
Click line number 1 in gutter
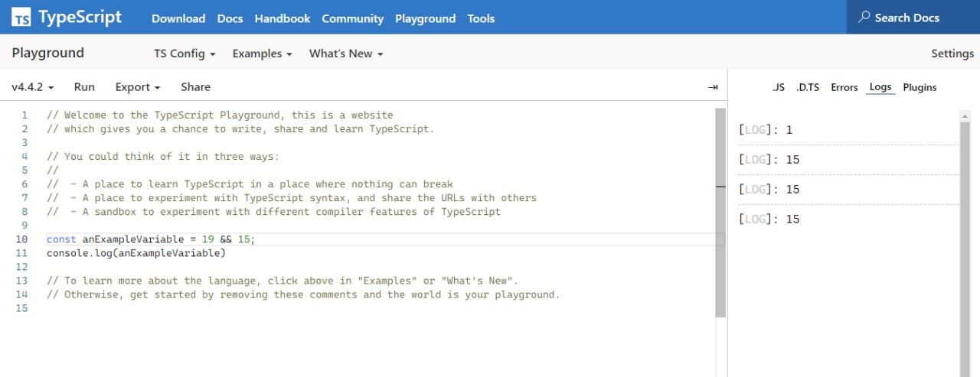tap(24, 115)
